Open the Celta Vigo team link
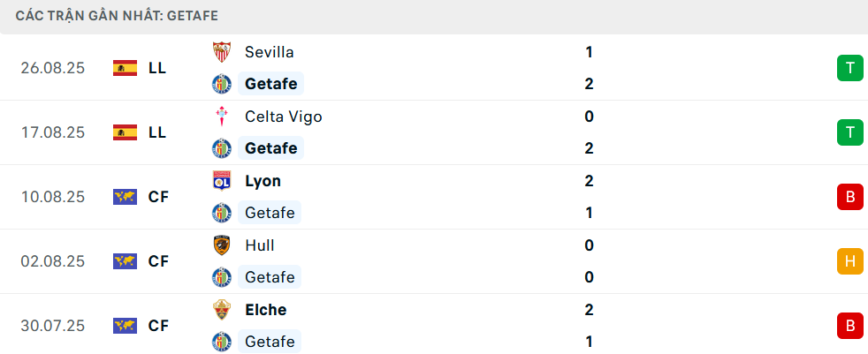868x354 pixels. pos(283,117)
